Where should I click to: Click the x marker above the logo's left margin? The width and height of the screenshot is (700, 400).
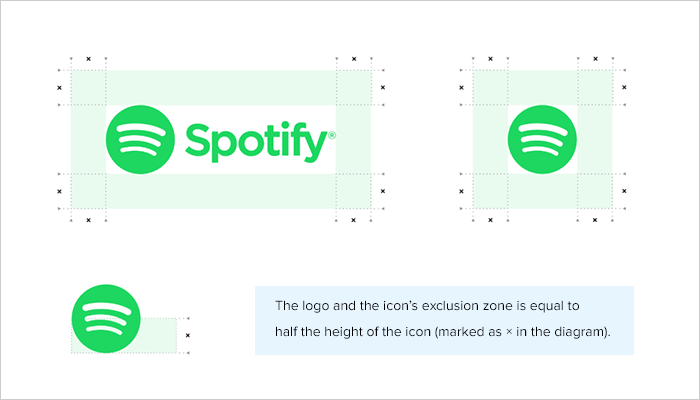pos(88,59)
